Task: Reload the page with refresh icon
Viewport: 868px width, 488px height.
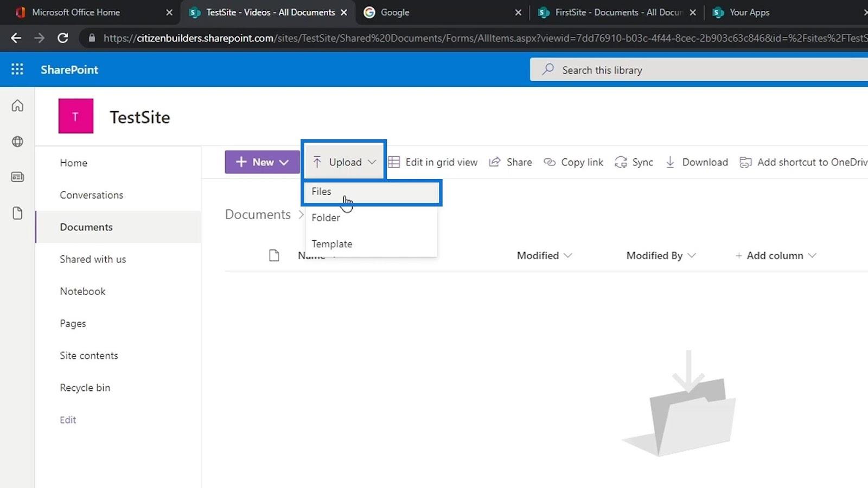Action: pos(63,38)
